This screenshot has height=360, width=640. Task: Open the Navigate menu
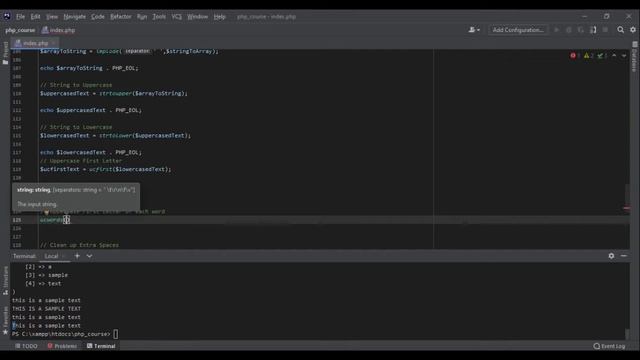click(75, 17)
